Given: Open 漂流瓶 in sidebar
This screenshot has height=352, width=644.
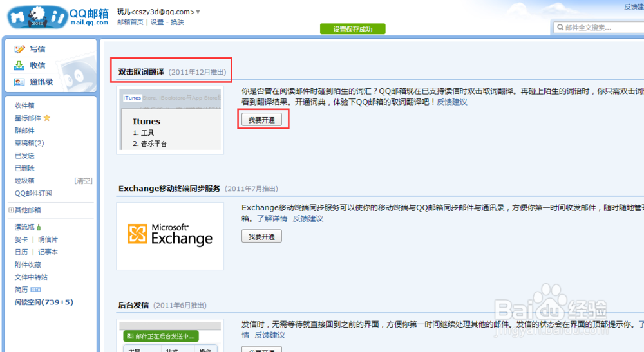Looking at the screenshot, I should (24, 227).
